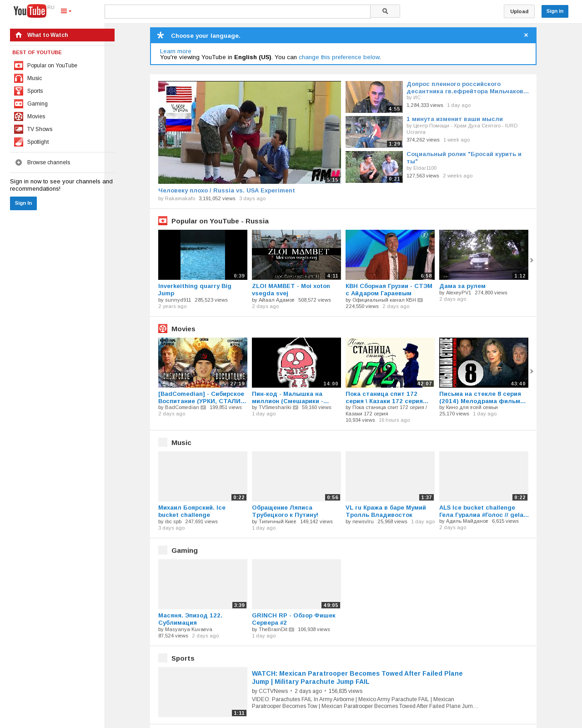
Task: Open the Movies section heading
Action: [x=183, y=329]
